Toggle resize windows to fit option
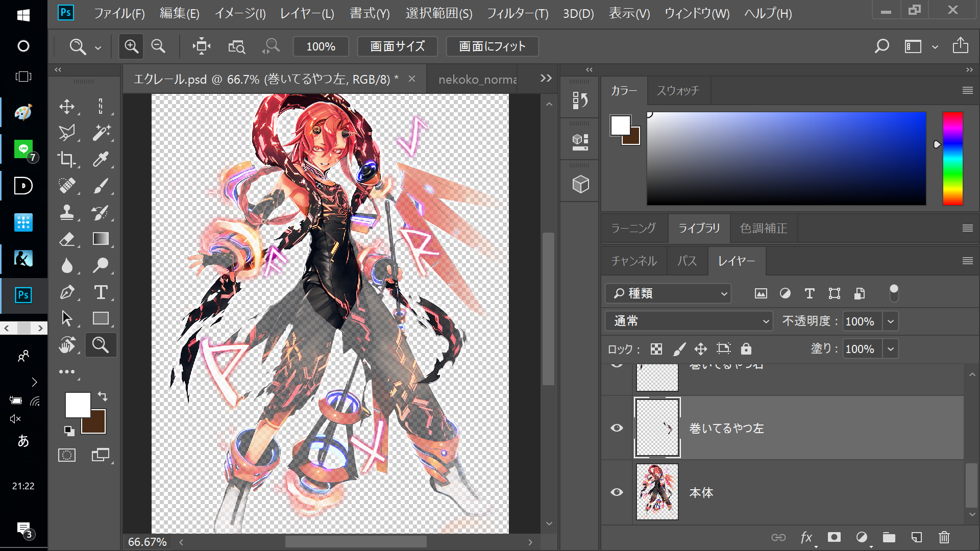980x551 pixels. click(x=202, y=46)
